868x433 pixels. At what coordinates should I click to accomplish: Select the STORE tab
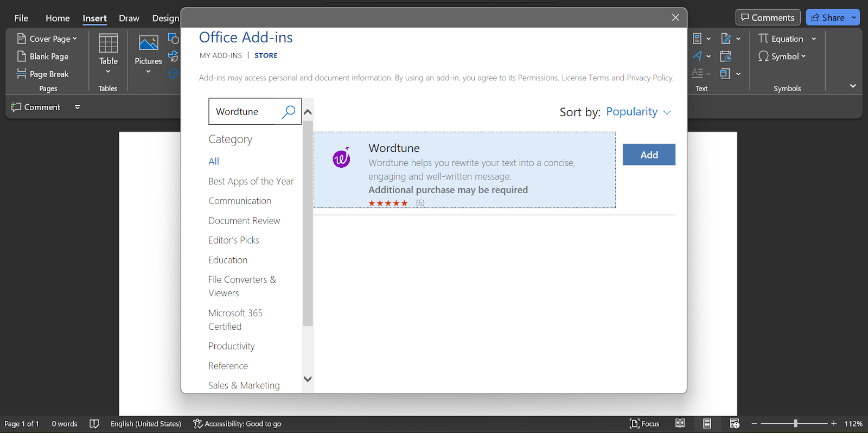tap(266, 55)
